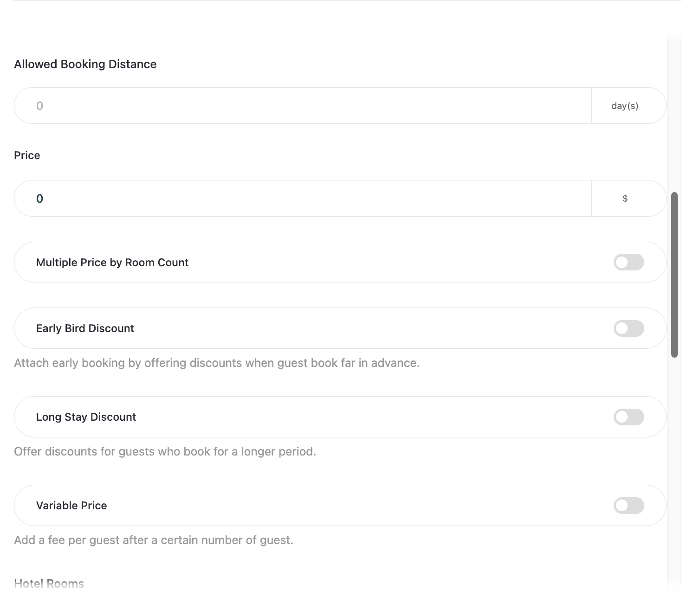Click the dollar sign currency suffix
This screenshot has width=687, height=616.
click(x=625, y=199)
